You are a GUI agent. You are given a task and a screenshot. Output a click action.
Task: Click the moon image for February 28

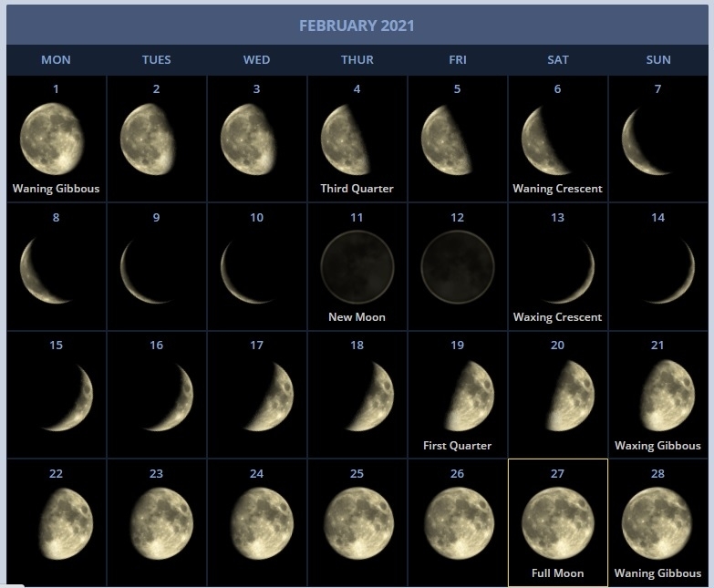[x=657, y=524]
